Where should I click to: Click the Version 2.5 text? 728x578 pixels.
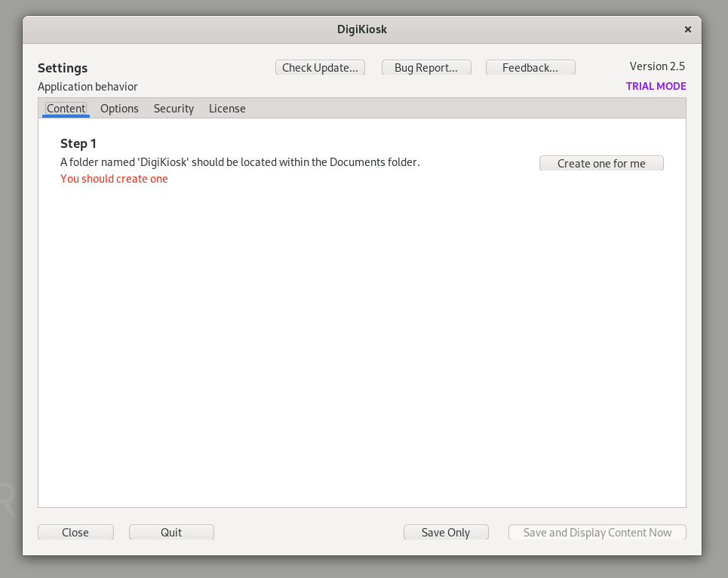click(x=657, y=66)
